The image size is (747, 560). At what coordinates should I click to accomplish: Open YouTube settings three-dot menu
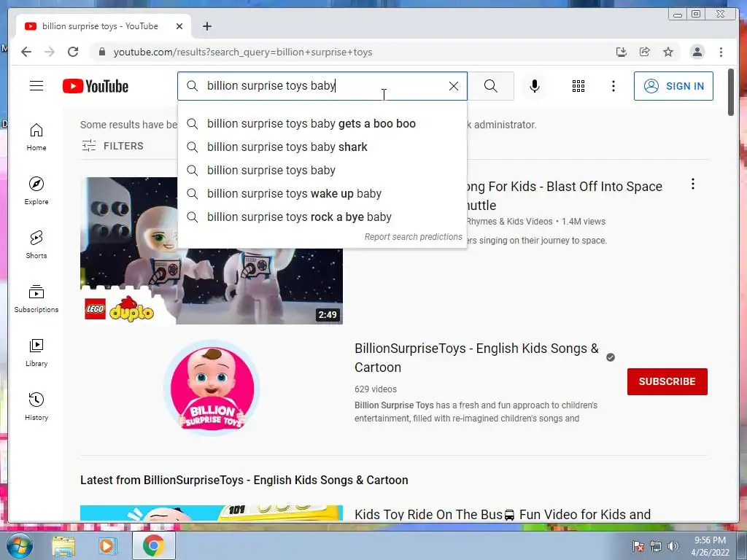613,86
